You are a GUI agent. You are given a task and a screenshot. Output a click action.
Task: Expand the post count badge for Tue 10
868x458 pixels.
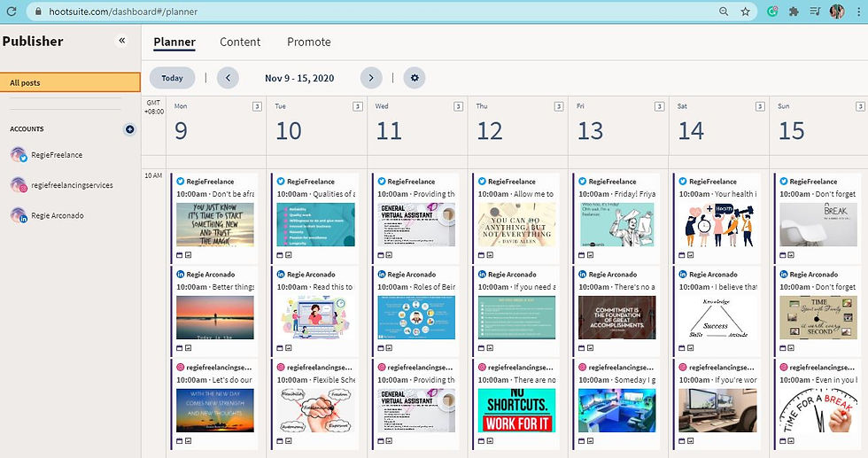pyautogui.click(x=358, y=106)
